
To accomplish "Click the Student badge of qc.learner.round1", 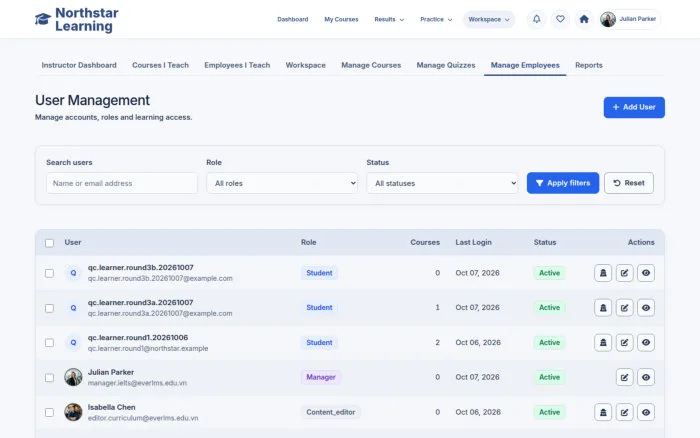I will click(319, 342).
